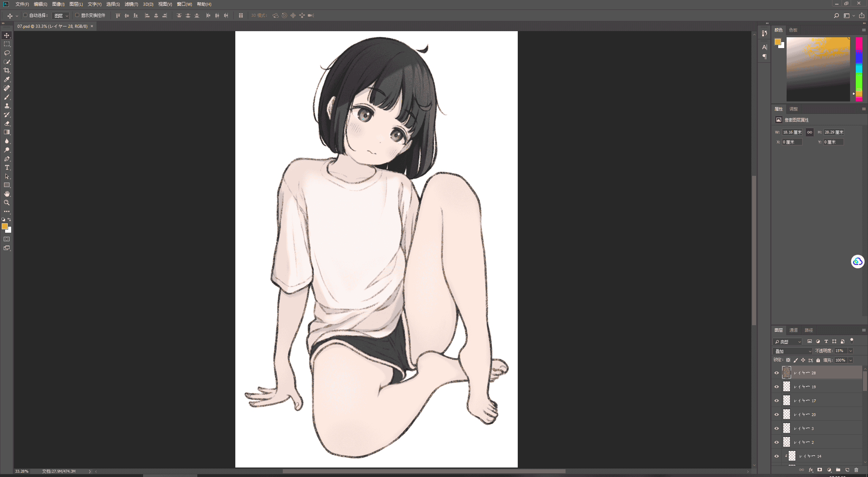
Task: Click the foreground color swatch in toolbox
Action: point(5,226)
